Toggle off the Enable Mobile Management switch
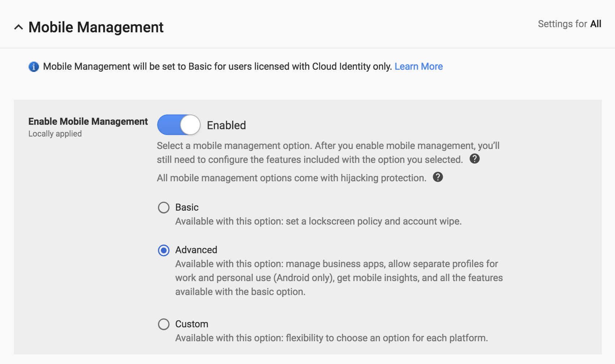Screen dimensions: 615x364 179,125
